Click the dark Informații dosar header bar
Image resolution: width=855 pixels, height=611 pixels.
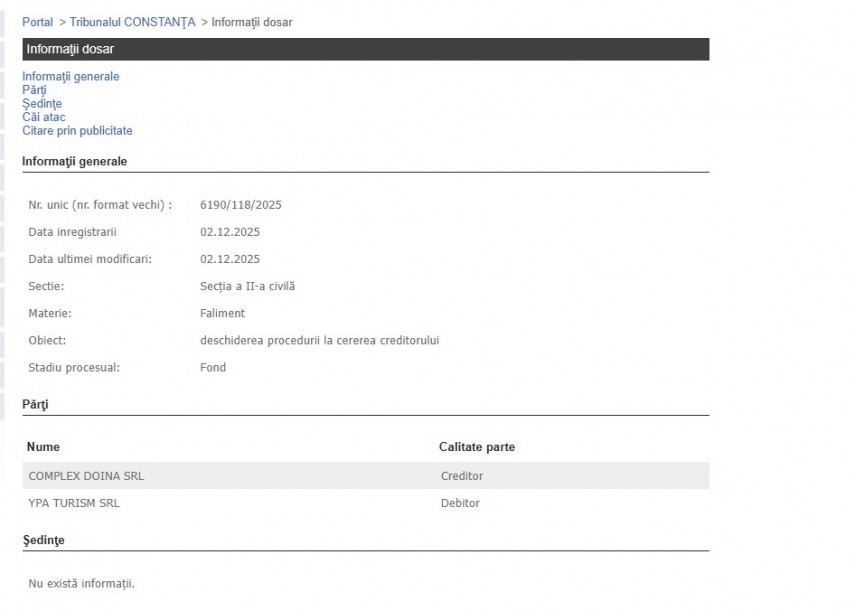365,49
